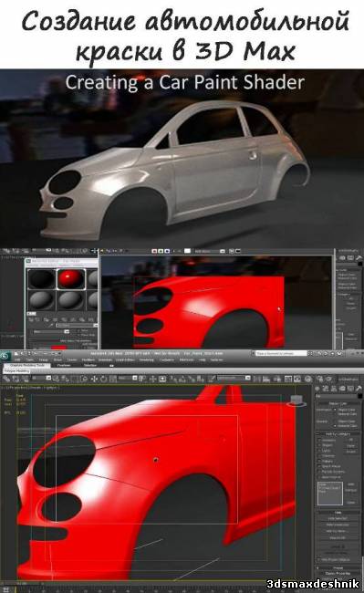The height and width of the screenshot is (593, 364).
Task: Open the Utilities hammer tab in command panel
Action: [359, 388]
